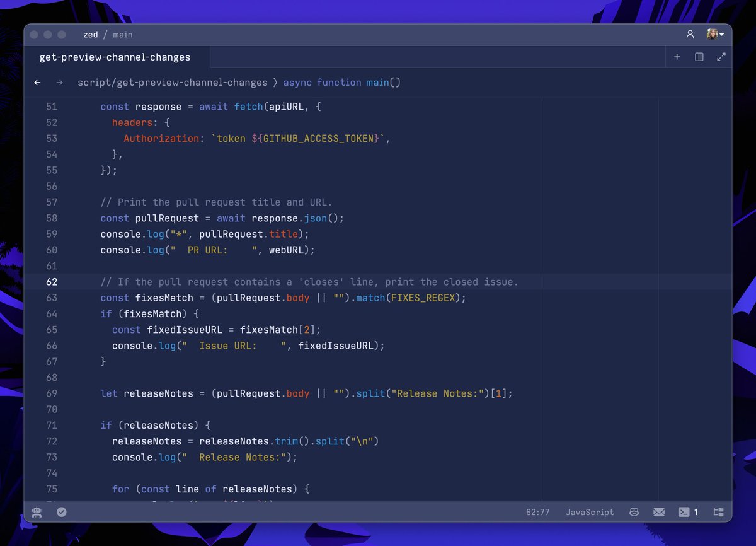Click the highlighted line number 62
This screenshot has width=756, height=546.
click(x=52, y=282)
